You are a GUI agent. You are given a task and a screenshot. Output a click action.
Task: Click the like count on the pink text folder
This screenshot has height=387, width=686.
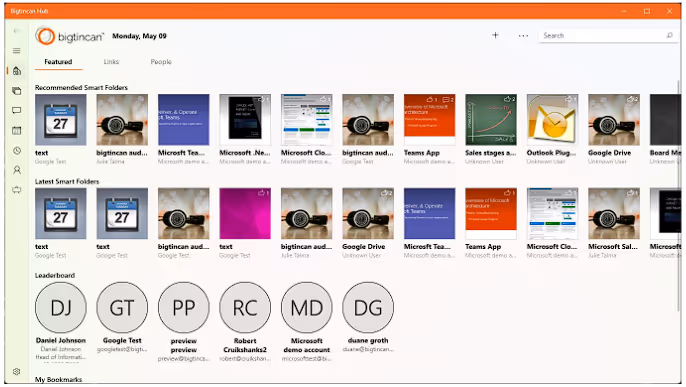coord(264,193)
